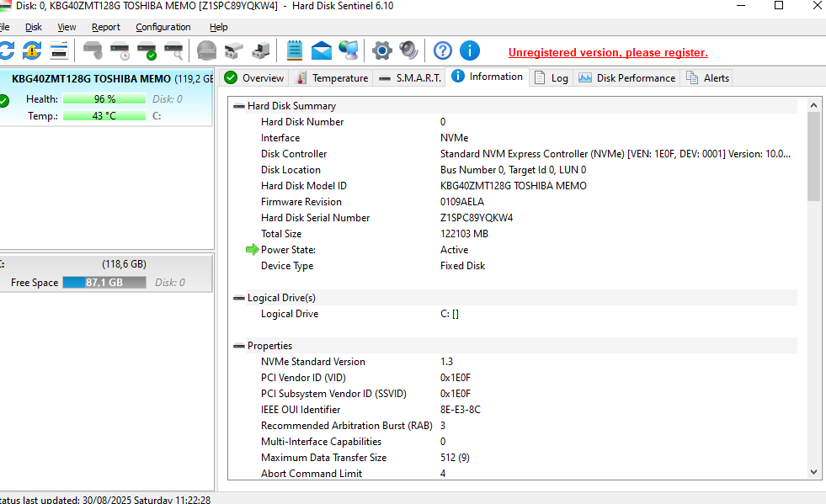Click the 87,1 GB free space bar

(104, 283)
